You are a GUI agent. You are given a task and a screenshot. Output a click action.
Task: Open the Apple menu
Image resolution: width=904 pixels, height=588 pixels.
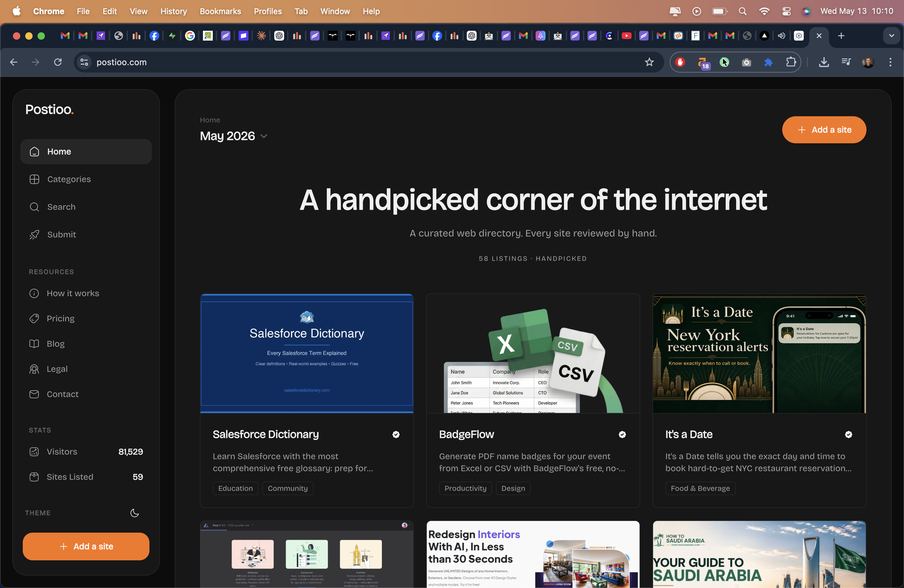click(x=16, y=11)
